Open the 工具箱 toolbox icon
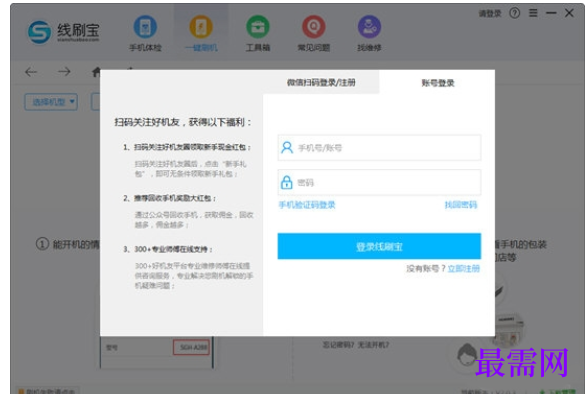 point(258,33)
